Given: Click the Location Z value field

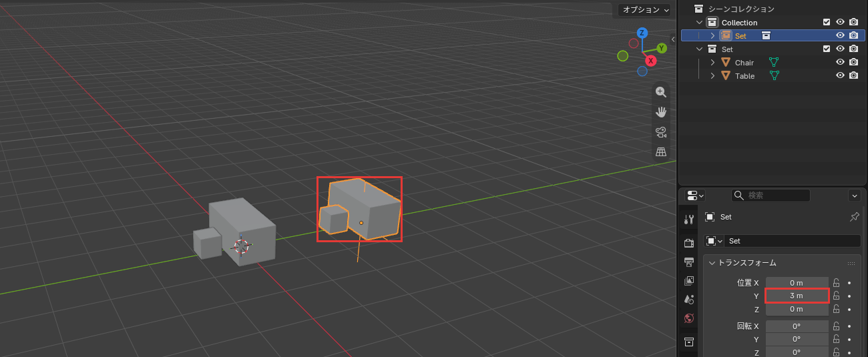Looking at the screenshot, I should coord(797,309).
